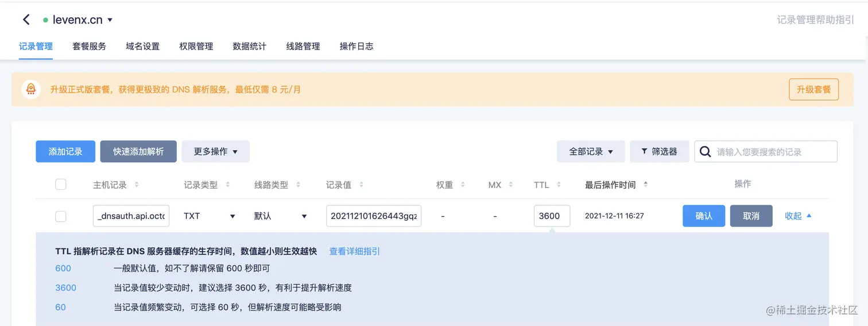
Task: Select the 600 TTL suggestion
Action: 63,269
